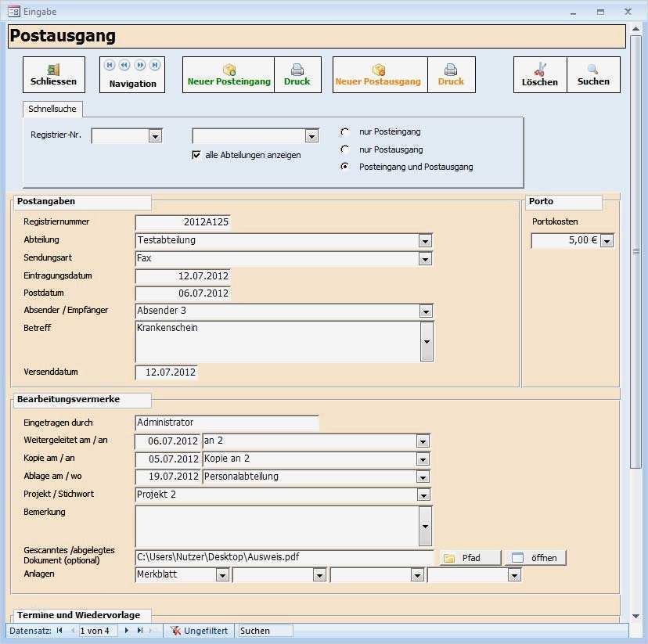Open the Merkblatt Anlagen dropdown
The image size is (648, 644).
coord(222,575)
